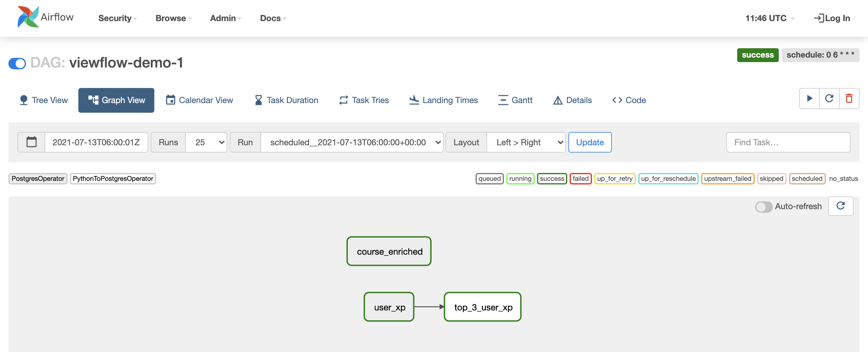Switch to the Tree View tab
868x352 pixels.
(44, 100)
